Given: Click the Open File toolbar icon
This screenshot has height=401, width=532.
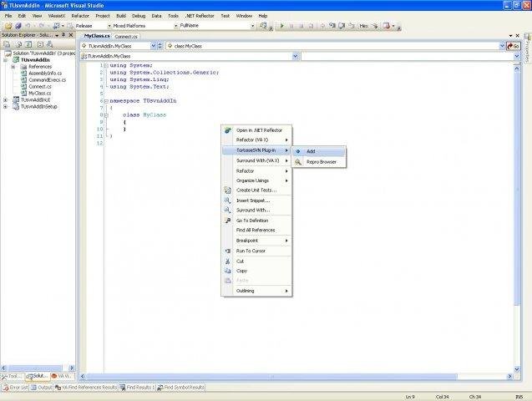Looking at the screenshot, I should point(8,26).
